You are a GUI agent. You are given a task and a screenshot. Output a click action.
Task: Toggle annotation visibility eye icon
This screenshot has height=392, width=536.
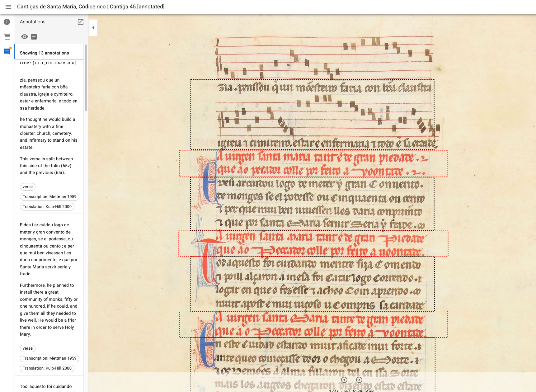pos(24,37)
